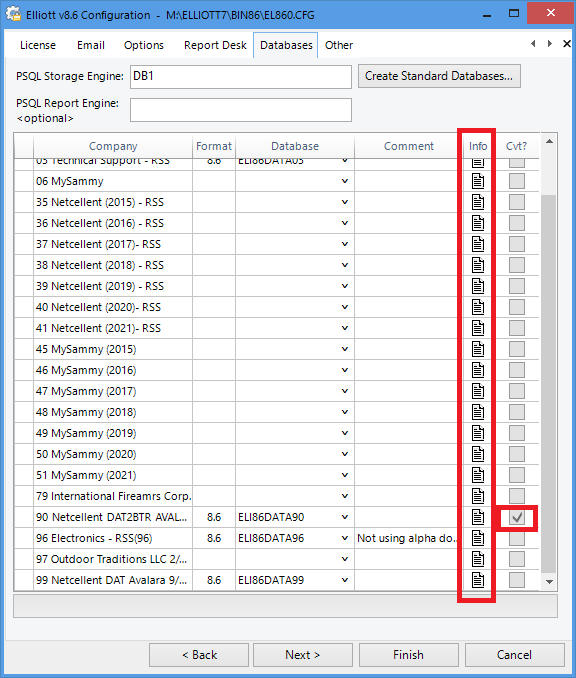Open Info document for 06 MySammy

[x=477, y=181]
